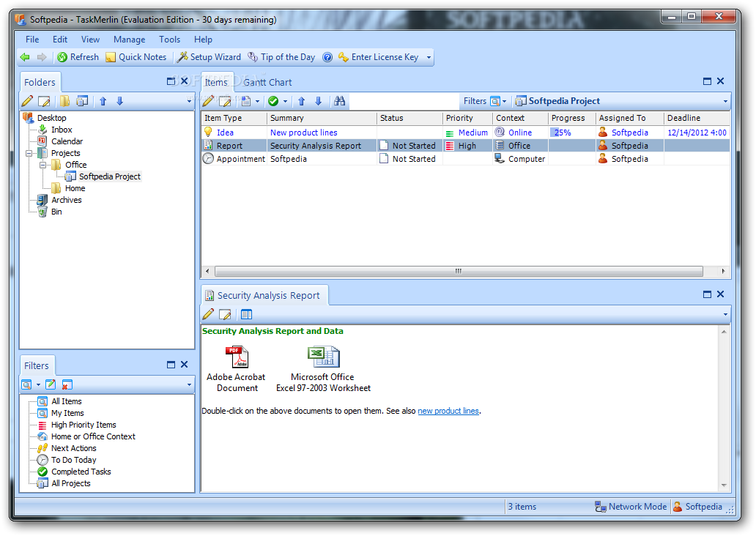Open Quick Notes from toolbar
This screenshot has height=536, width=756.
[136, 57]
